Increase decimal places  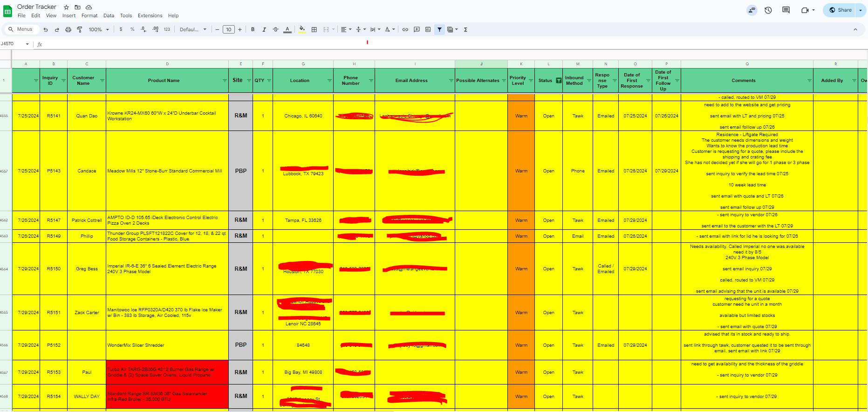(156, 29)
